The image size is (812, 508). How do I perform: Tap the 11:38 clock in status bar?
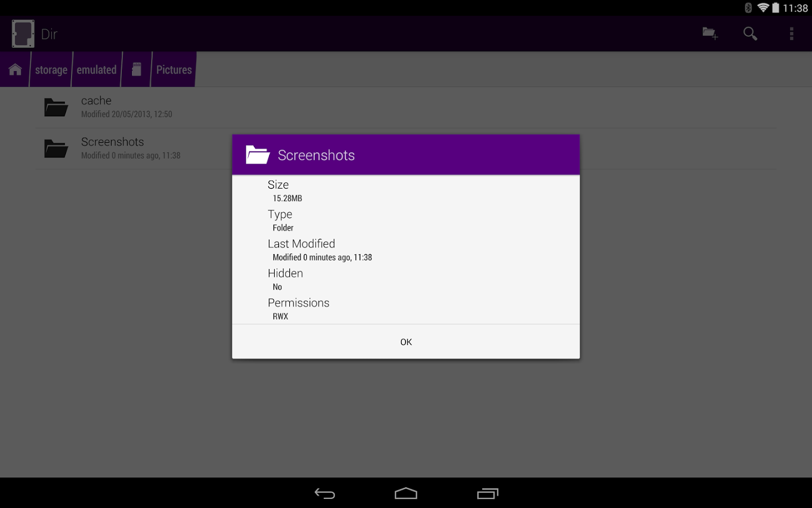(795, 8)
